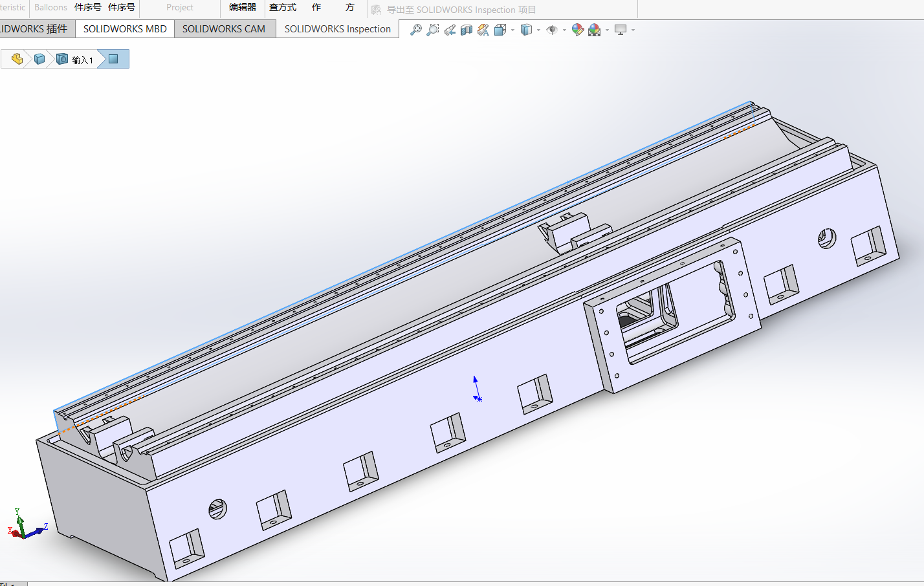Open the Edit Appearance tool
Viewport: 924px width, 586px height.
point(577,30)
